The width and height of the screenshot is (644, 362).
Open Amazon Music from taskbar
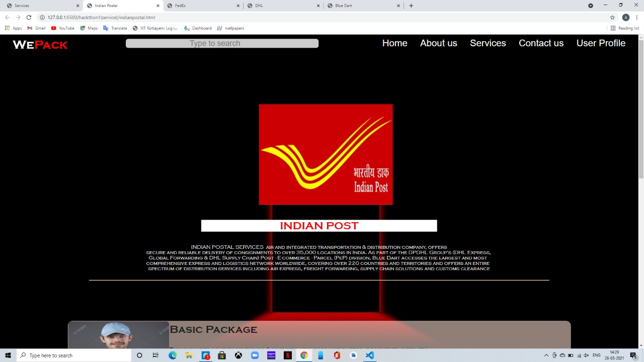point(271,355)
